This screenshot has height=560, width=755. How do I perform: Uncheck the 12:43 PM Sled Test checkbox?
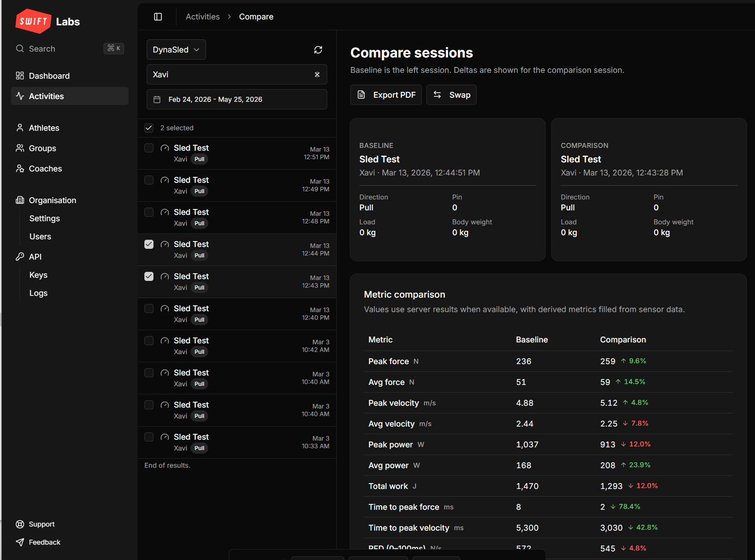(x=149, y=276)
